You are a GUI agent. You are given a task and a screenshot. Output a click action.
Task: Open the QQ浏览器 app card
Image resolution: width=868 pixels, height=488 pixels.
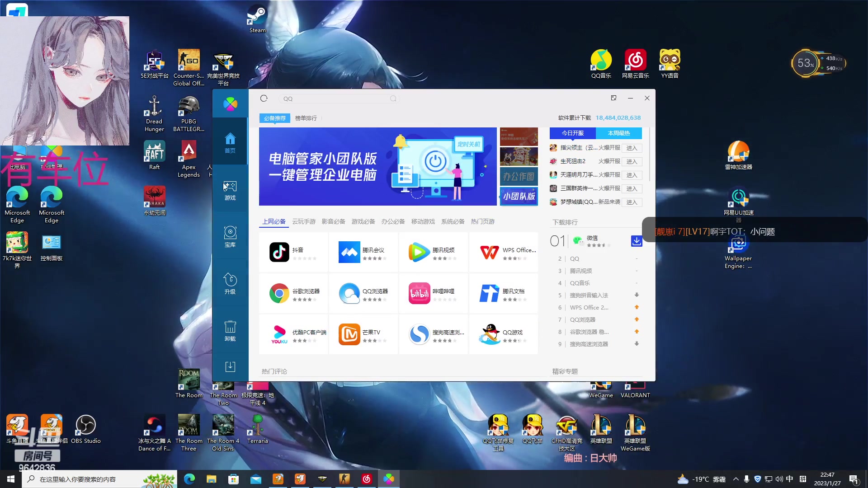click(x=363, y=293)
